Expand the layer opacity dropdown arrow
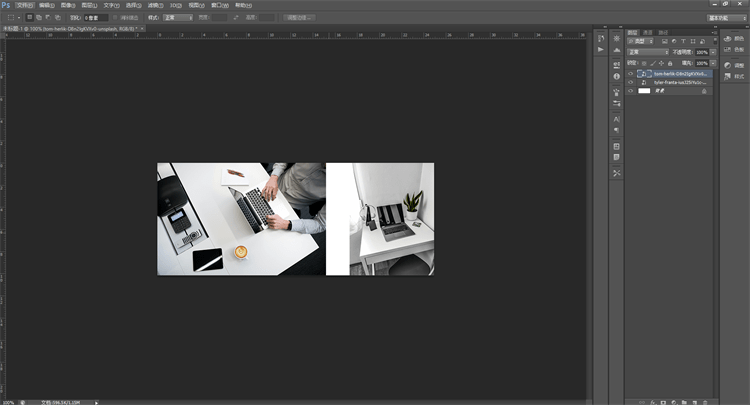Image resolution: width=750 pixels, height=405 pixels. click(711, 52)
